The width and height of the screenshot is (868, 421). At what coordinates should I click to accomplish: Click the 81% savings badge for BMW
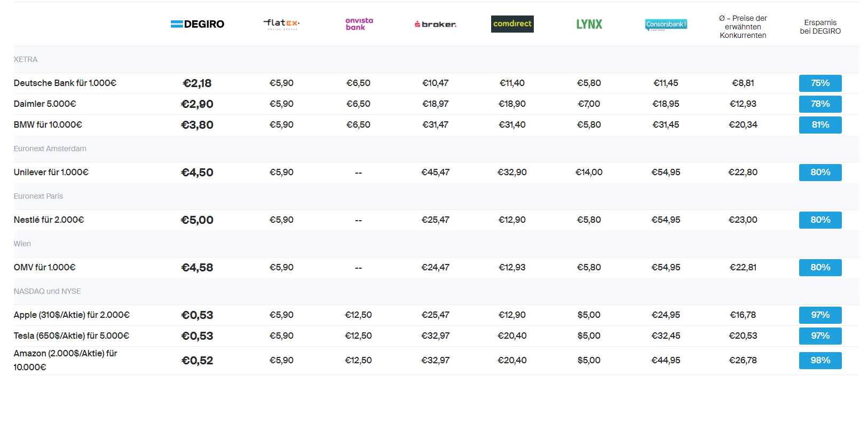pos(820,125)
